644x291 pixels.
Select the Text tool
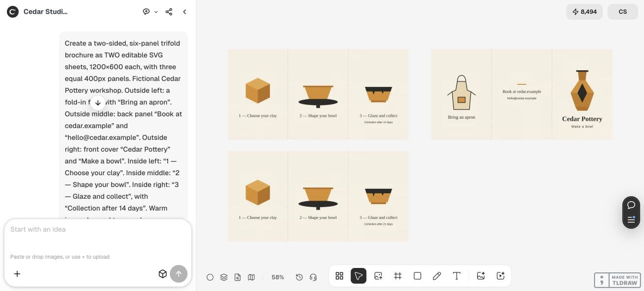[x=456, y=276]
